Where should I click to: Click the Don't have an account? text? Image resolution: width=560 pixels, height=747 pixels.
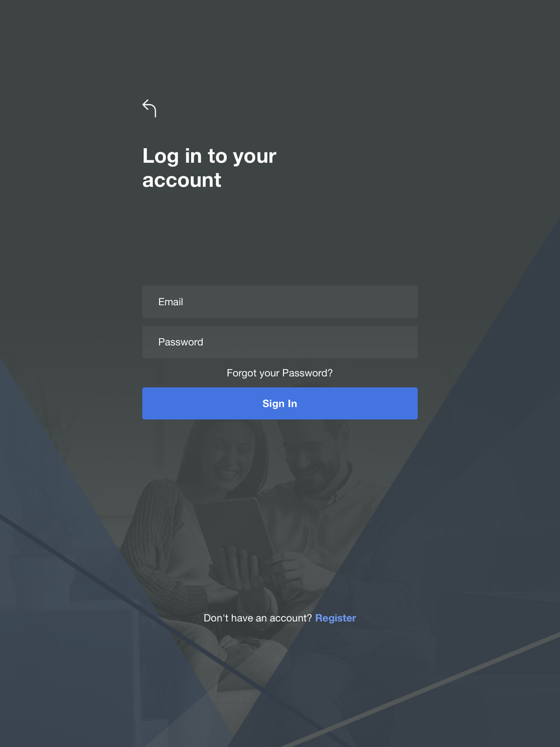[x=258, y=618]
